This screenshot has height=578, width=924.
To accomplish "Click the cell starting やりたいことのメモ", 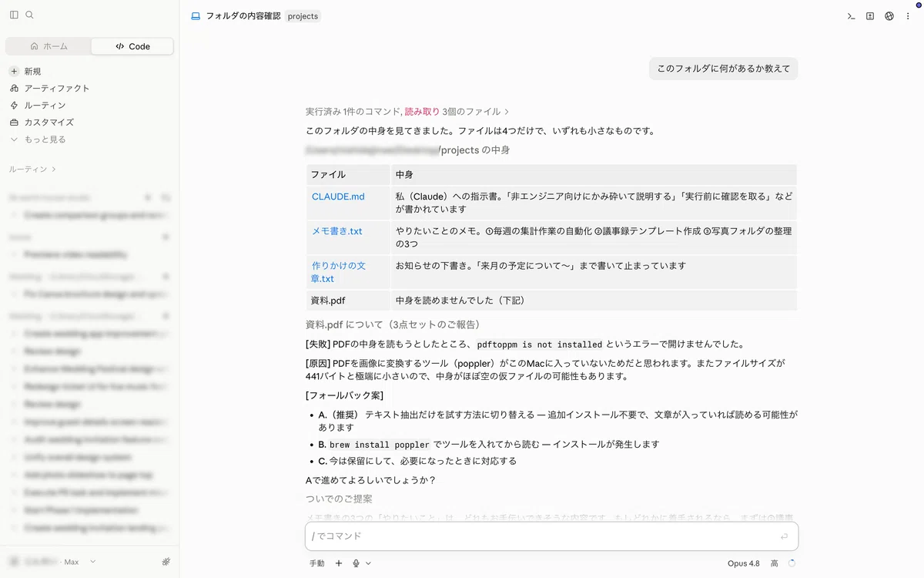I will (x=594, y=237).
